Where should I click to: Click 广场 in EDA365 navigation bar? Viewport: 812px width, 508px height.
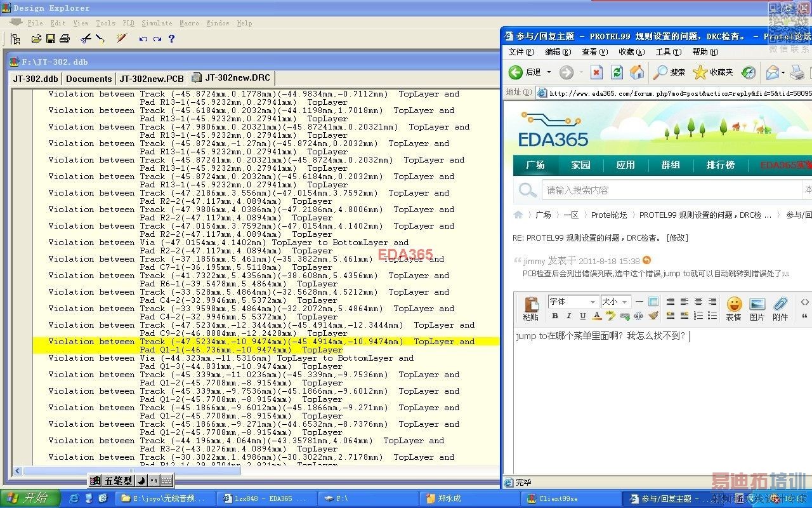(x=535, y=165)
